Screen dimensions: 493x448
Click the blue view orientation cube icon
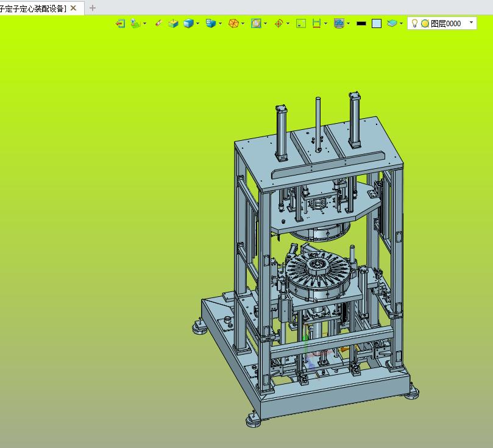tap(211, 23)
